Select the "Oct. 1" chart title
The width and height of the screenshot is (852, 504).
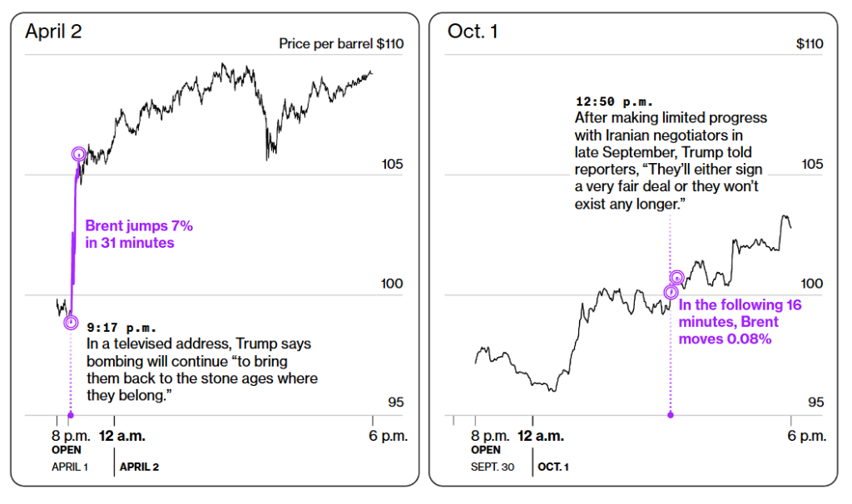(473, 32)
